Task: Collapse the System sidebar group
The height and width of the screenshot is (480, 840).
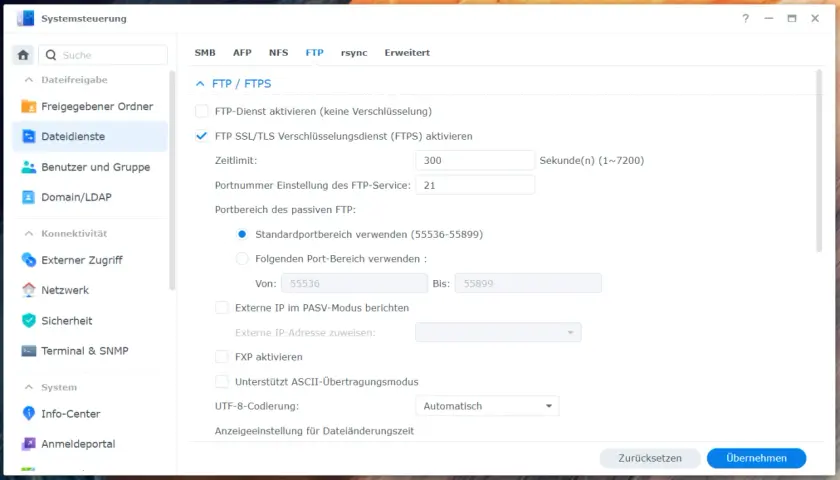Action: click(29, 387)
